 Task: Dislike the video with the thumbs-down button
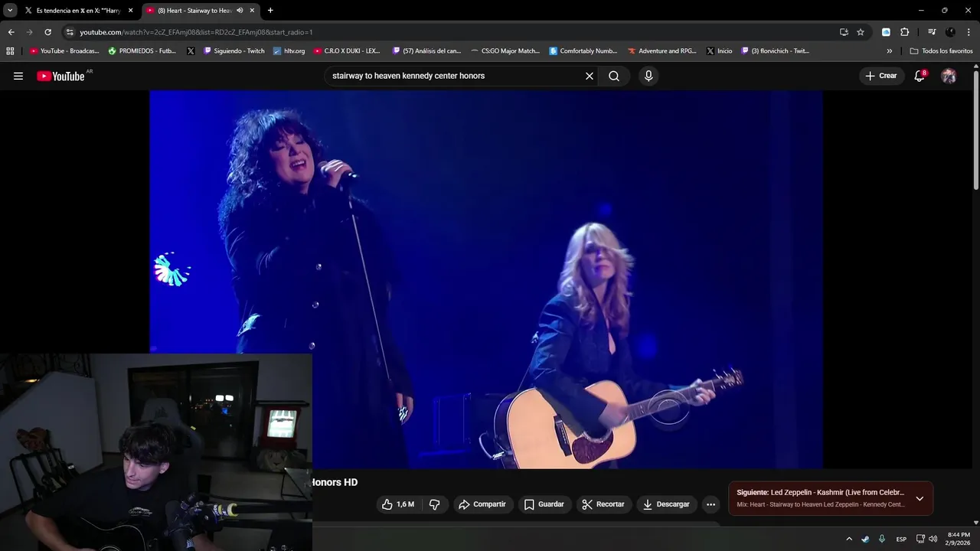434,504
